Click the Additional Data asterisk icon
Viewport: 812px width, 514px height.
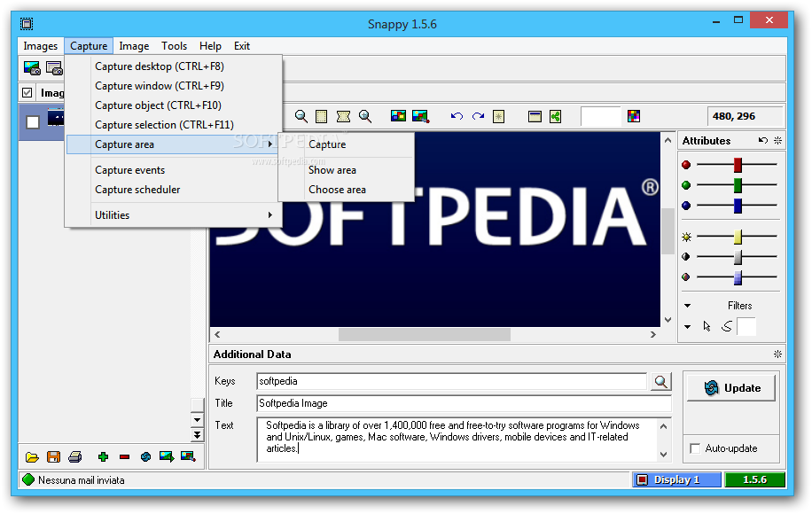(x=777, y=354)
